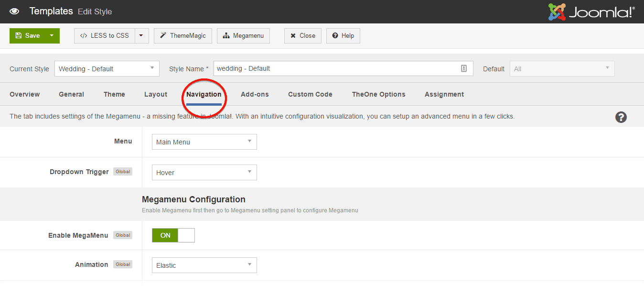Run the ThemeMagic tool

182,35
